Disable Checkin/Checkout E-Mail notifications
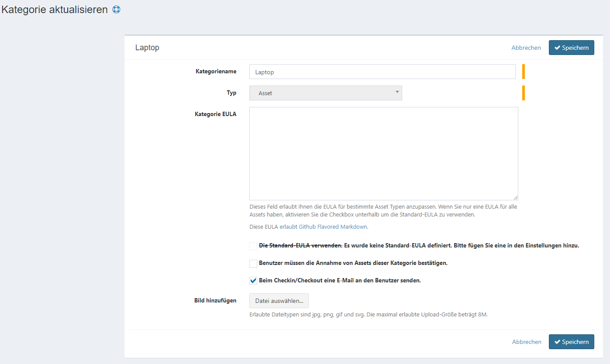The image size is (610, 364). [x=253, y=280]
